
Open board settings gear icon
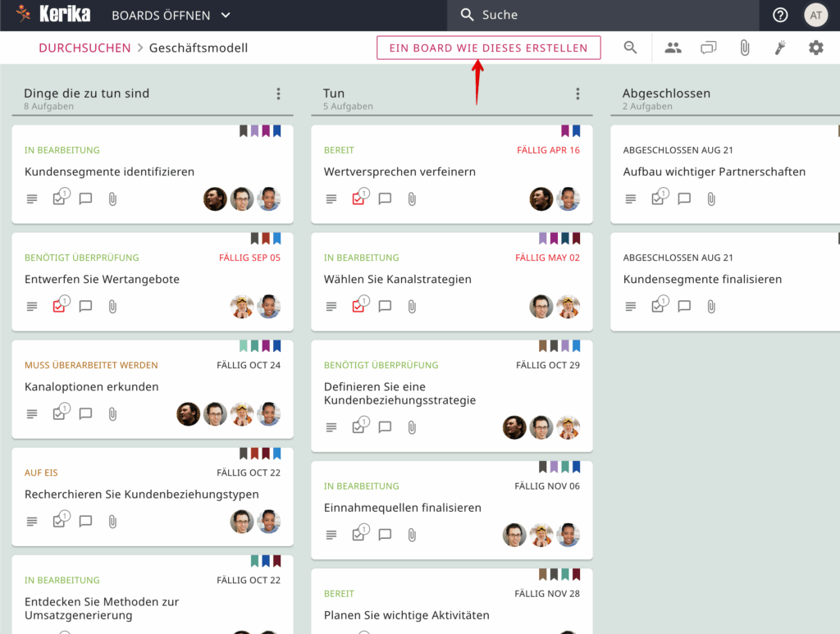[815, 48]
